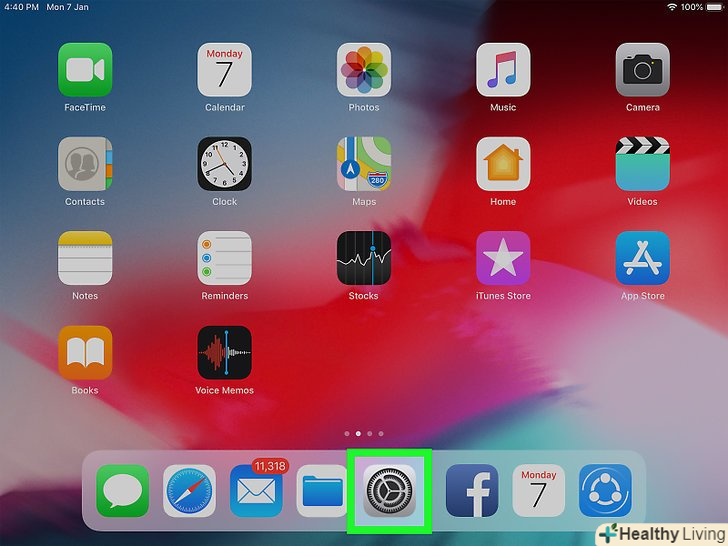Tap the first page indicator dot
Viewport: 728px width, 546px height.
coord(347,434)
